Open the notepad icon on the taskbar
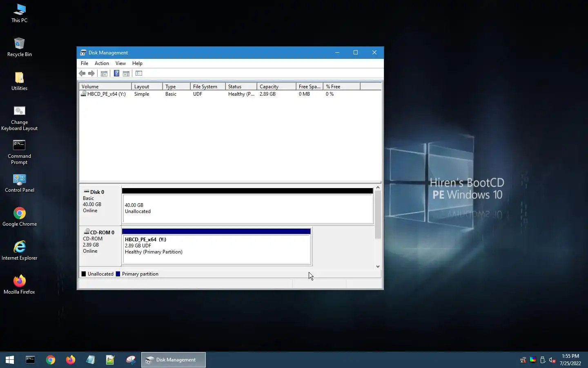The width and height of the screenshot is (588, 368). point(91,360)
